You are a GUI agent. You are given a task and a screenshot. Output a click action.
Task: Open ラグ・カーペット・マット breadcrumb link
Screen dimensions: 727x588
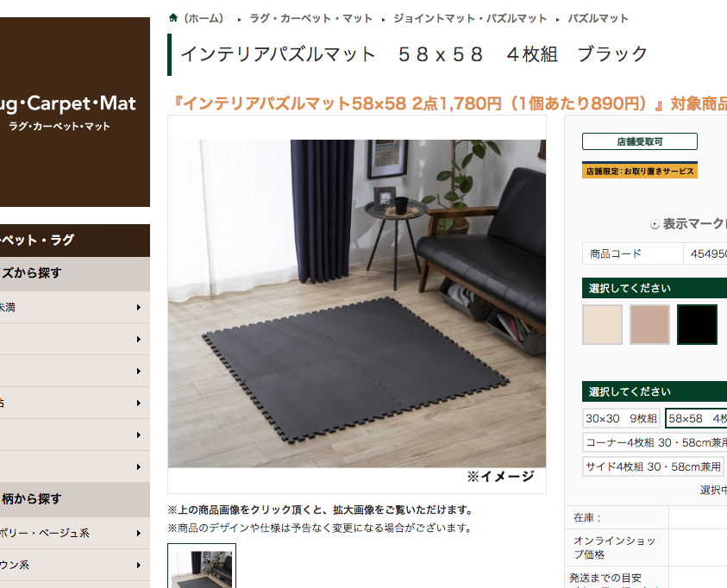[x=311, y=18]
